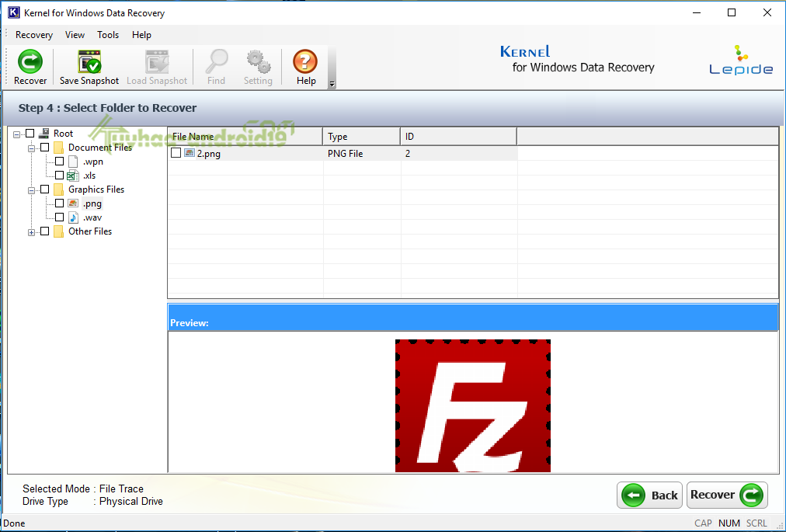Click the 2.png file name
Viewport: 786px width, 532px height.
pyautogui.click(x=208, y=154)
